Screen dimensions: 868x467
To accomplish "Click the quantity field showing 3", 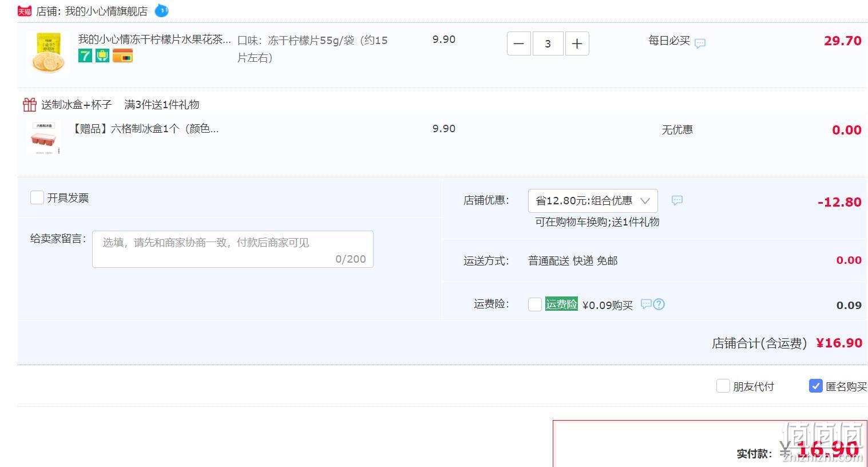I will (548, 43).
